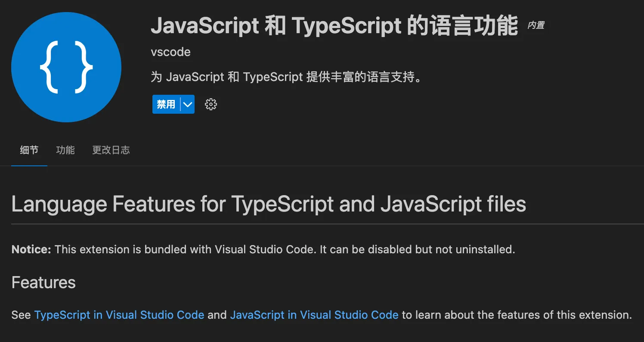Select the 更改日志 changelog tab
This screenshot has height=342, width=644.
111,150
